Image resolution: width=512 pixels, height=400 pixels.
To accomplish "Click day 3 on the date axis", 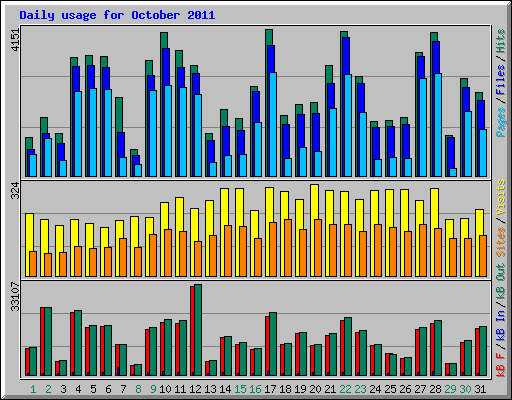I will point(63,389).
